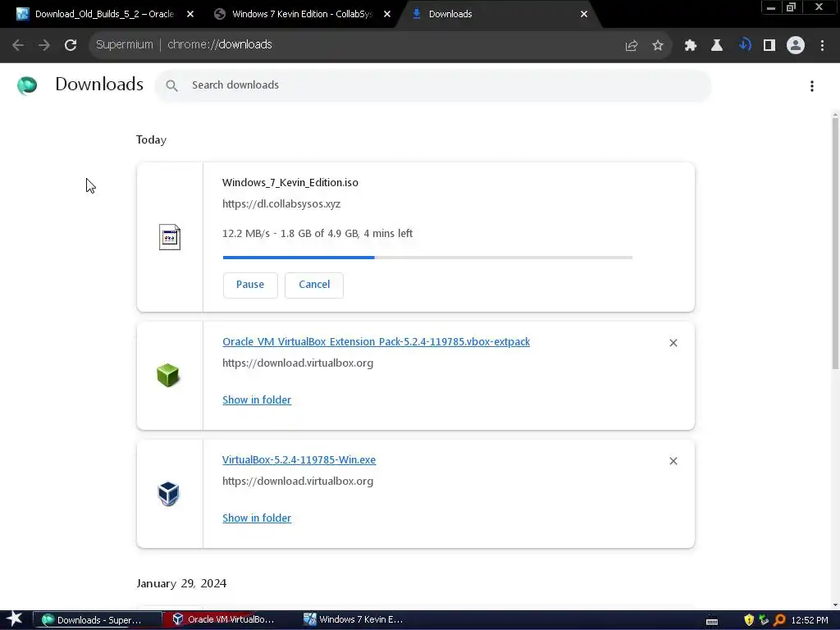Click the VirtualBox installer cube icon
The image size is (840, 630).
point(168,493)
